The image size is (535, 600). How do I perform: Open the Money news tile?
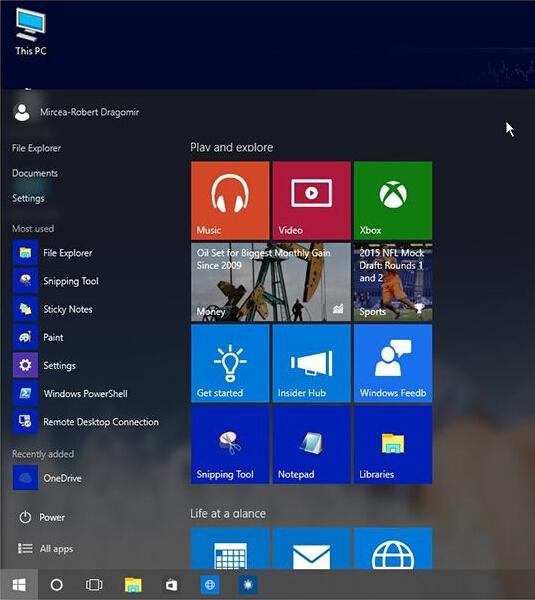tap(271, 282)
